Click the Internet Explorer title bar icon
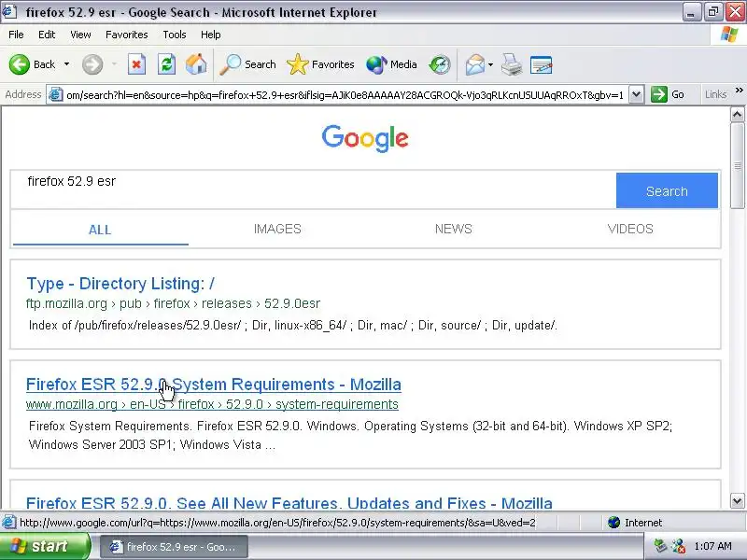Image resolution: width=747 pixels, height=560 pixels. (x=10, y=11)
